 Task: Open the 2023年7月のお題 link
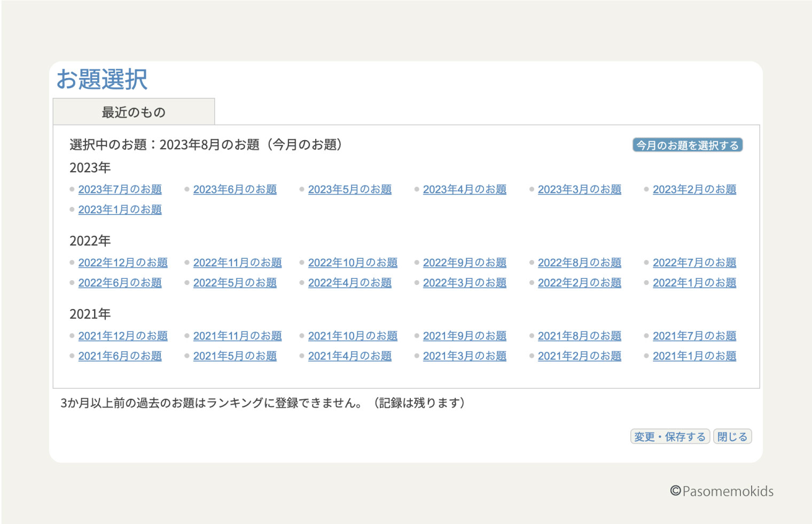(120, 189)
